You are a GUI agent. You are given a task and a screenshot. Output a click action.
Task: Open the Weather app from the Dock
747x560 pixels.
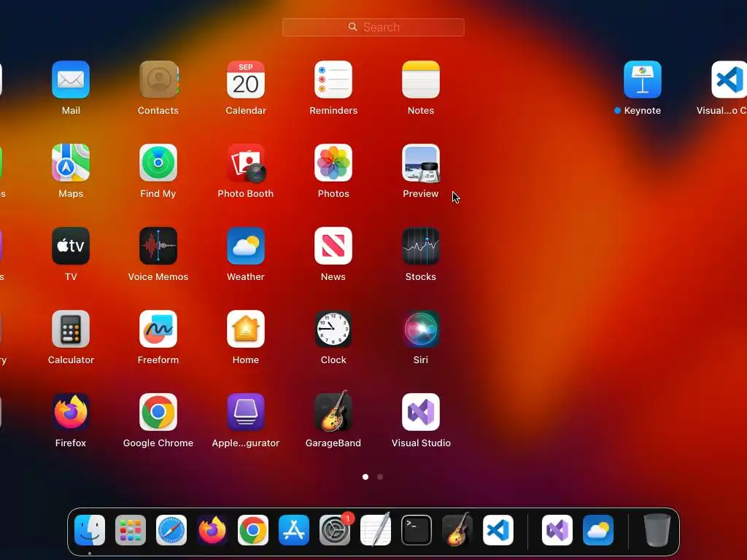click(598, 530)
